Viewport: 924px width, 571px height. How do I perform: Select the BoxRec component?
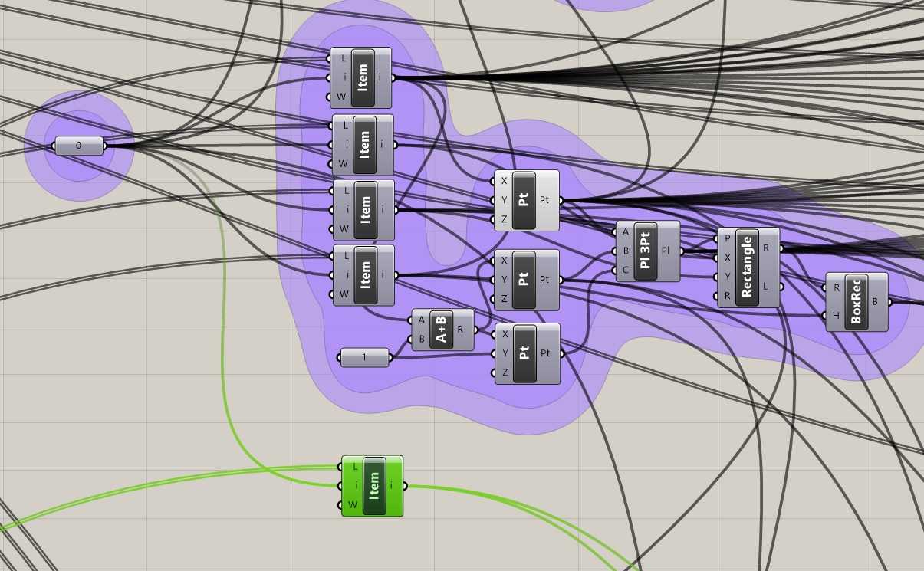[x=857, y=302]
